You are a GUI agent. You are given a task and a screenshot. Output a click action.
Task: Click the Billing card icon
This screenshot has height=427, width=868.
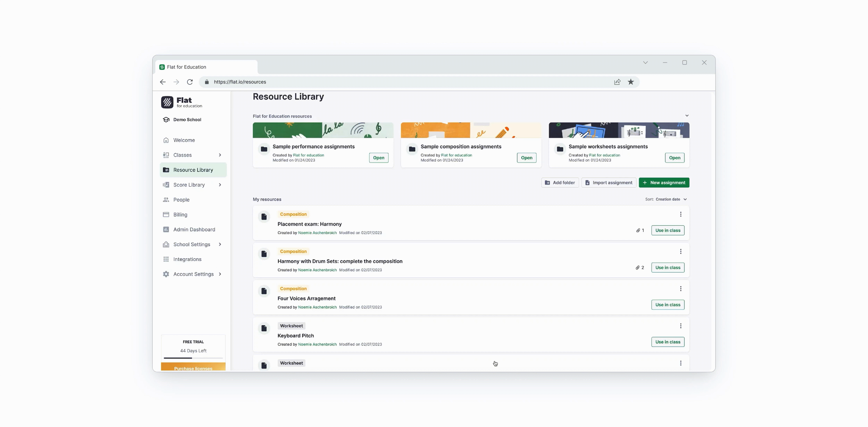(x=166, y=215)
